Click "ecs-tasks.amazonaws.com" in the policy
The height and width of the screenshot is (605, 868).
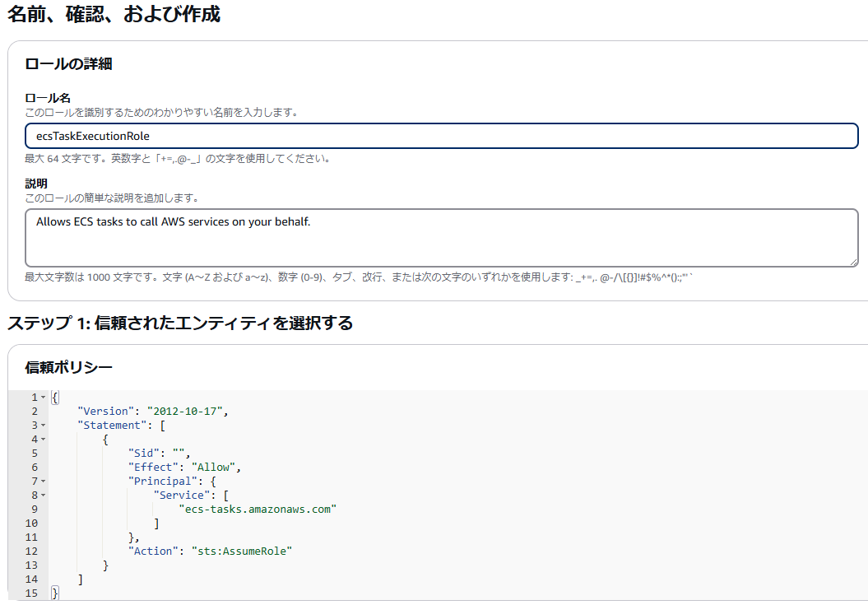click(x=258, y=510)
